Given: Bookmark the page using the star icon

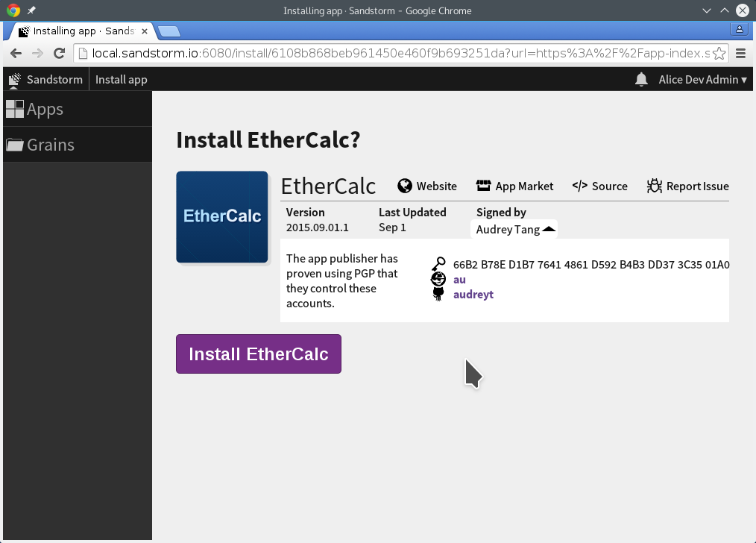Looking at the screenshot, I should pos(720,53).
